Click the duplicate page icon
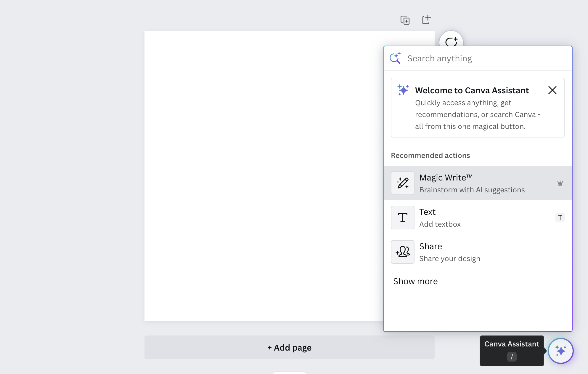 click(x=405, y=20)
